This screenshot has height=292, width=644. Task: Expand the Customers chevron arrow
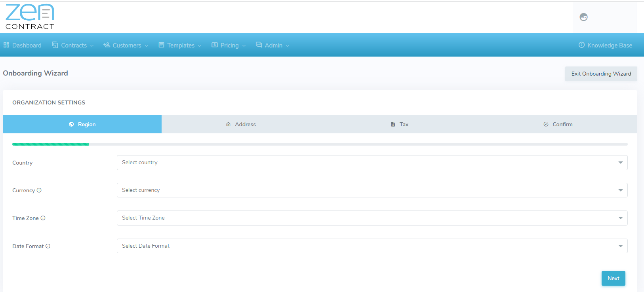pyautogui.click(x=147, y=46)
